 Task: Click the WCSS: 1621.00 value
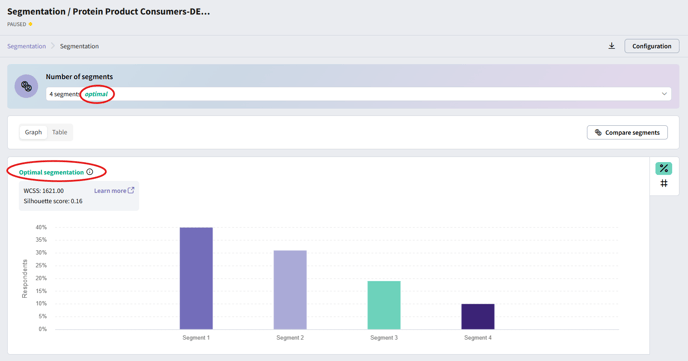pyautogui.click(x=43, y=191)
